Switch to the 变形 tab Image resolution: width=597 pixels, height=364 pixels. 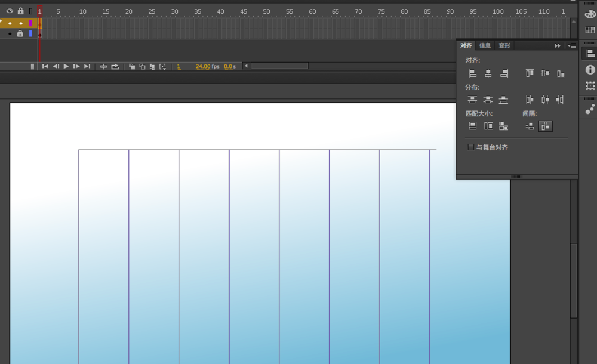point(504,46)
